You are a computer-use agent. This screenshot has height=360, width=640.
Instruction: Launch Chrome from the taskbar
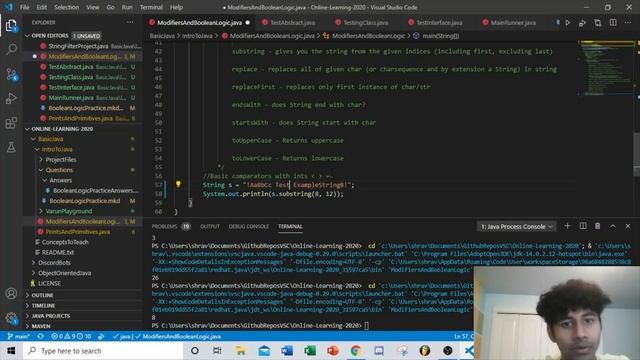pos(356,351)
